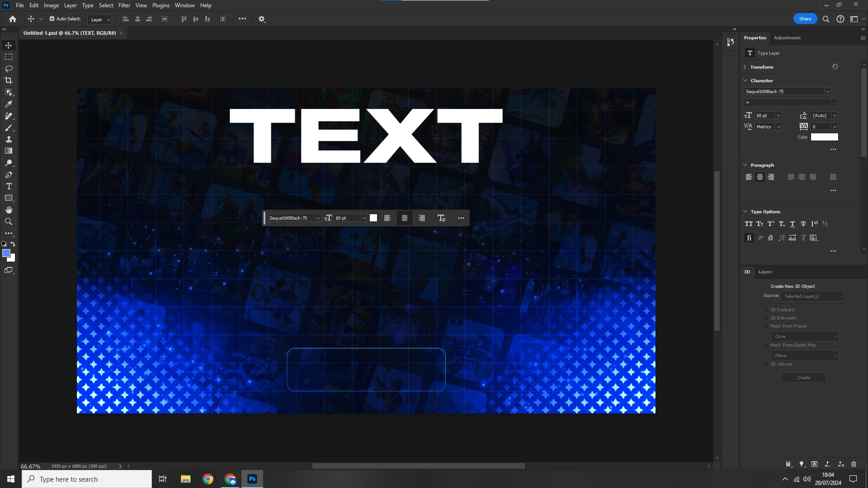Image resolution: width=868 pixels, height=488 pixels.
Task: Select the Zoom tool
Action: 9,222
